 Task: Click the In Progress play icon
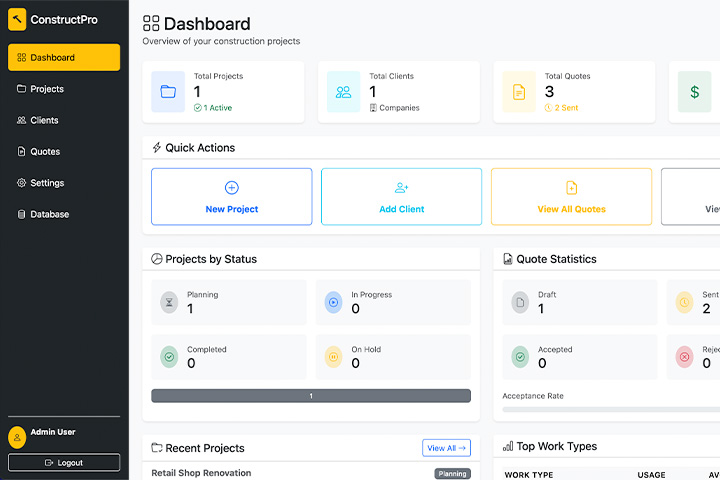point(333,302)
